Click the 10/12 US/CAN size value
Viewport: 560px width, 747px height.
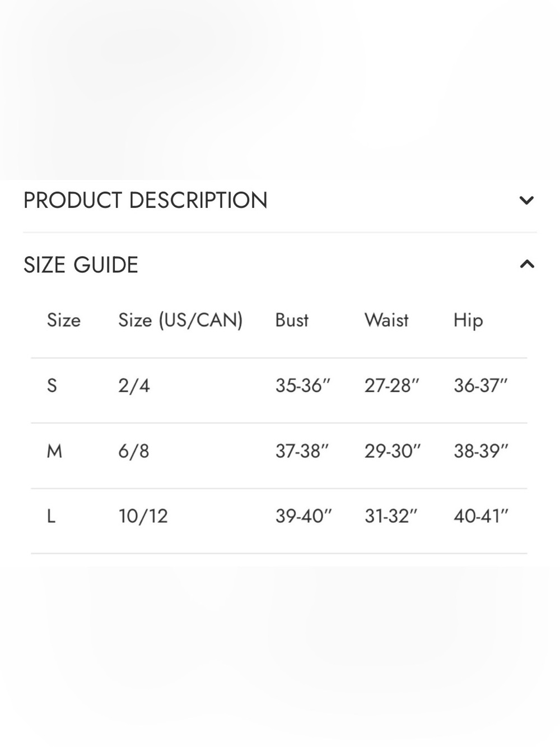143,516
